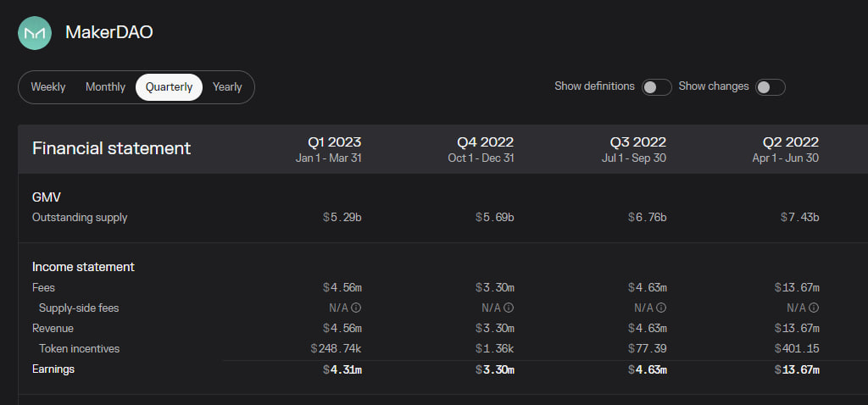Click the Q4 2022 column header
Screen dimensions: 868x405
point(481,149)
